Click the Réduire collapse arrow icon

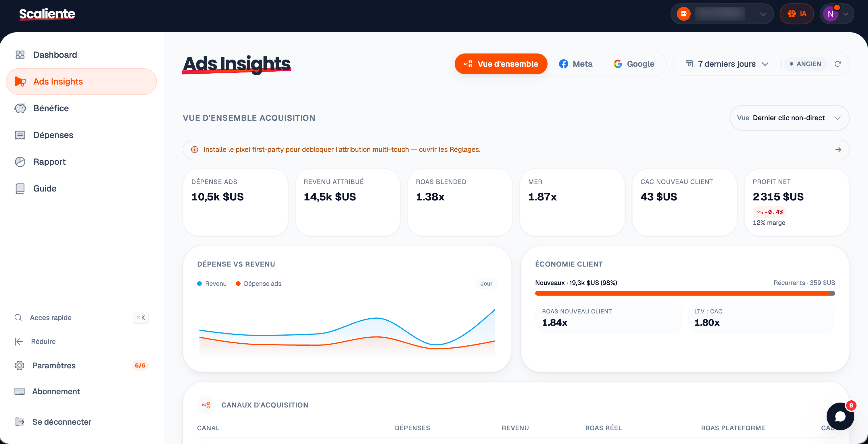click(x=19, y=342)
